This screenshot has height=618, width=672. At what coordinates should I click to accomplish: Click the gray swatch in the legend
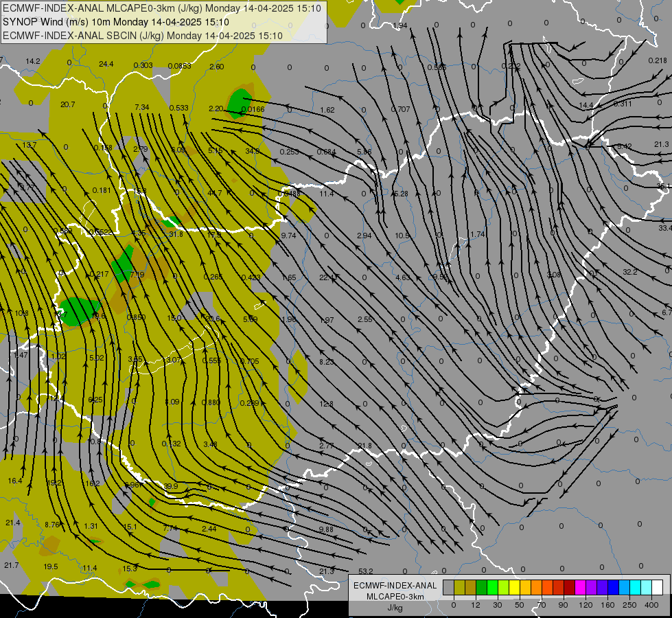tap(448, 587)
